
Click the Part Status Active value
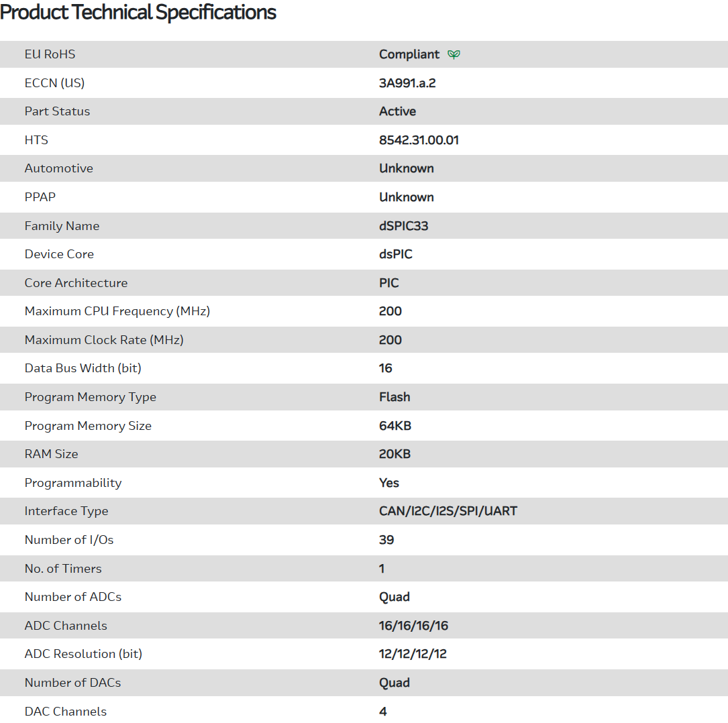coord(397,111)
